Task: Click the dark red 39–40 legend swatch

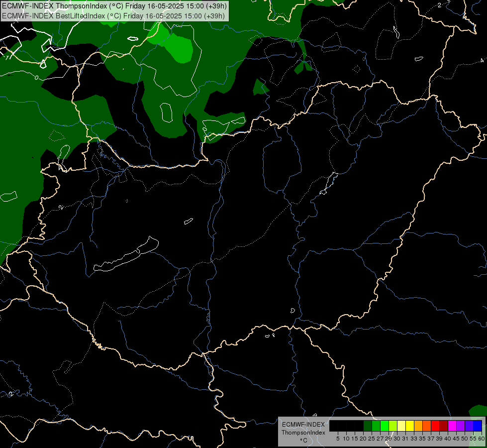Action: click(444, 426)
